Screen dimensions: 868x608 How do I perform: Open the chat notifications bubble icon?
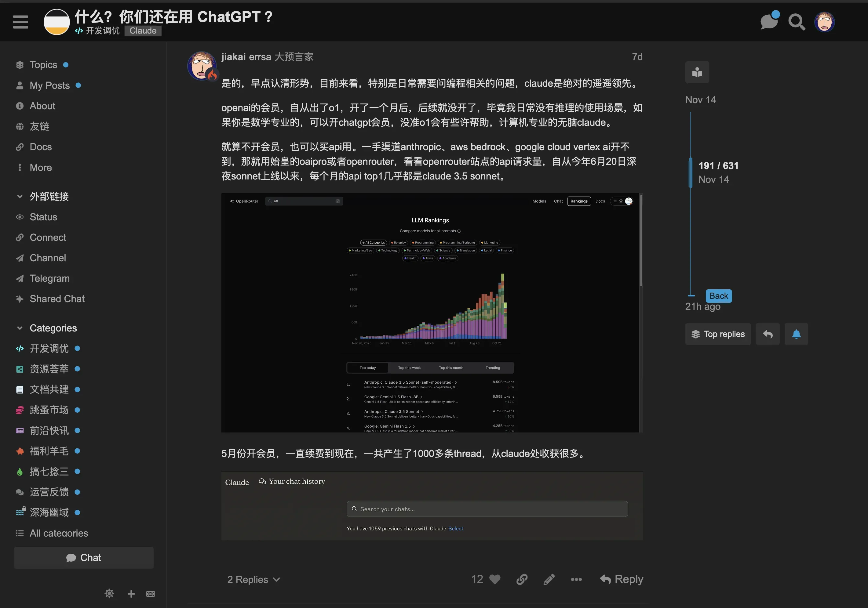point(769,21)
